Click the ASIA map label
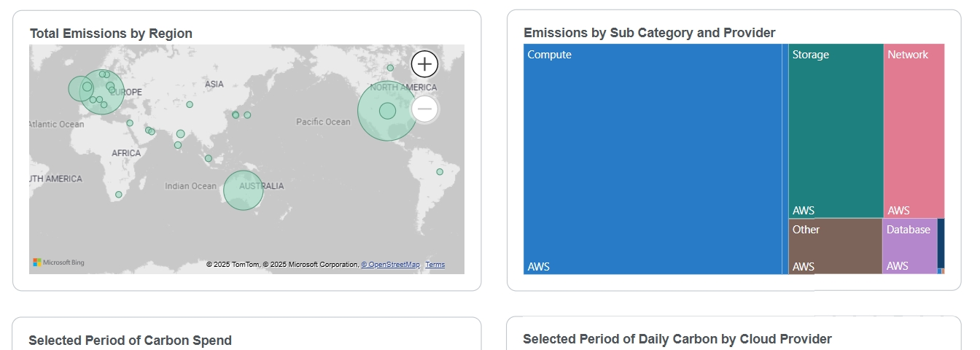This screenshot has width=980, height=350. [x=214, y=85]
